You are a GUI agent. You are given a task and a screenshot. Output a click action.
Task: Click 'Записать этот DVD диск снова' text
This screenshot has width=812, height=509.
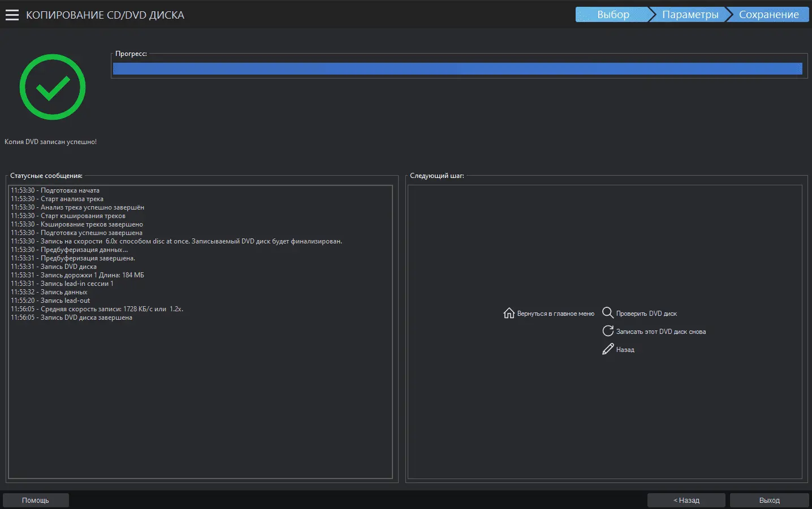click(660, 332)
